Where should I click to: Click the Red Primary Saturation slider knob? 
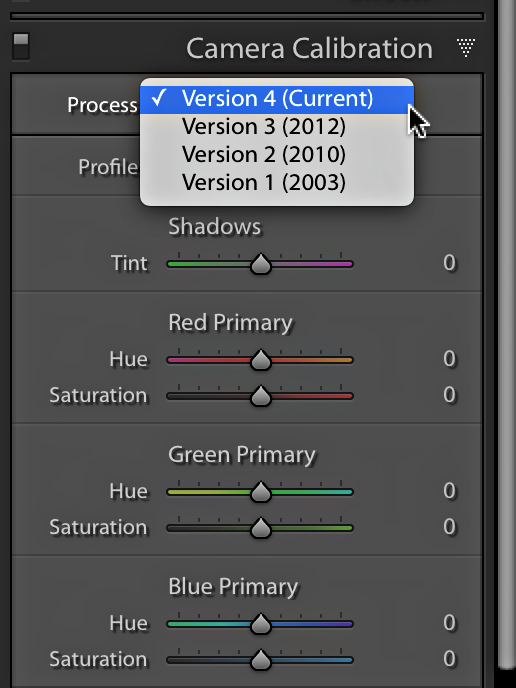[x=261, y=396]
